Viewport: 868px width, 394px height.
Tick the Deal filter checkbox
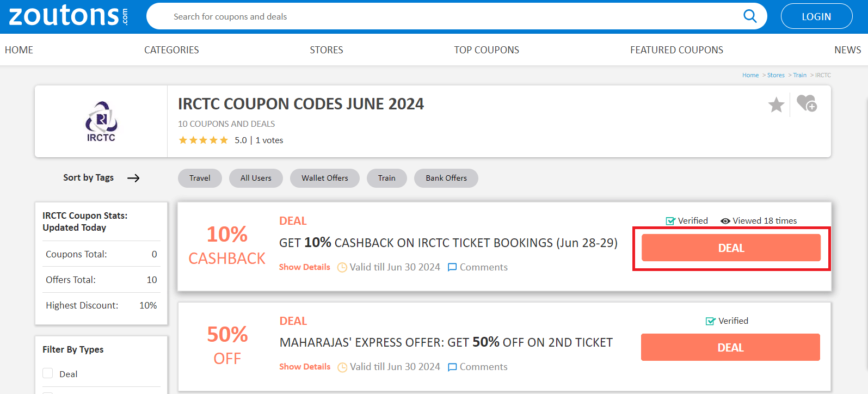pos(48,373)
